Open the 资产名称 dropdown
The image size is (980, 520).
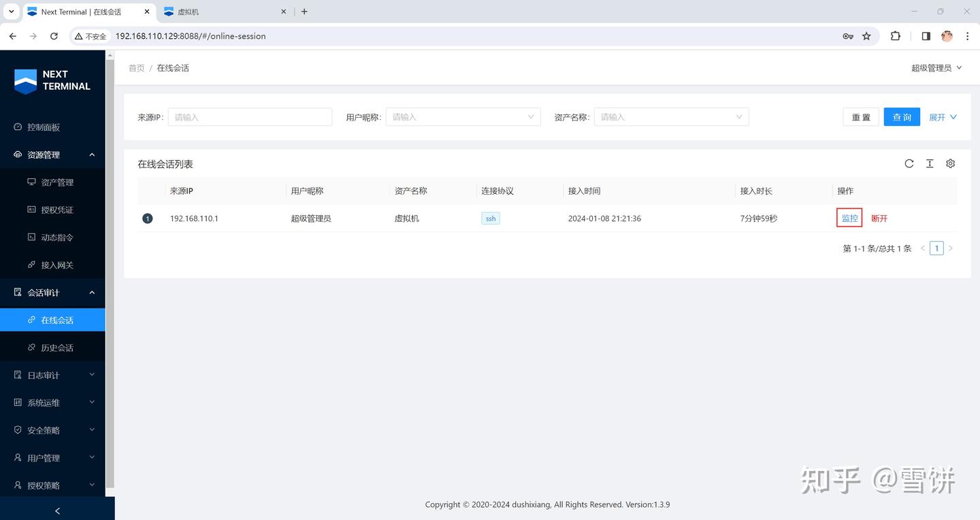click(x=671, y=117)
